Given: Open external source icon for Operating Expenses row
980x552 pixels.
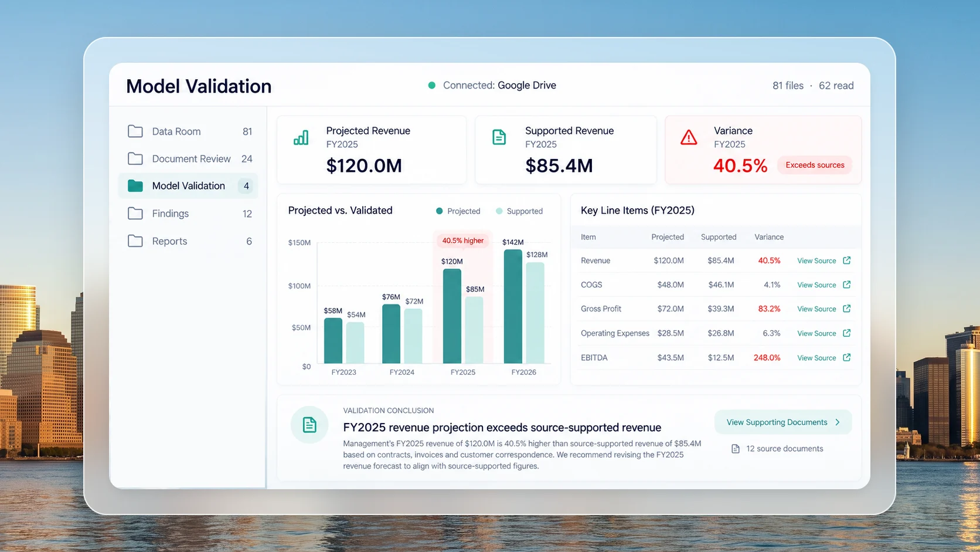Looking at the screenshot, I should click(846, 333).
